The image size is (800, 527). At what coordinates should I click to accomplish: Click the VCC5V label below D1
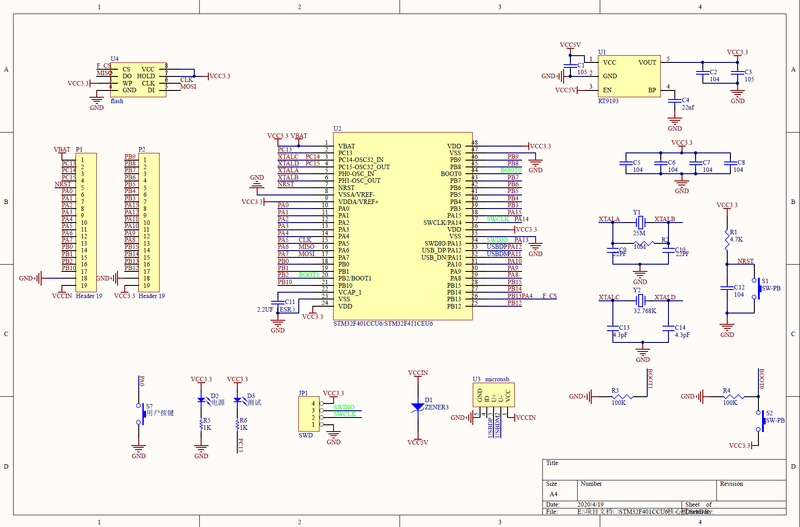tap(417, 442)
